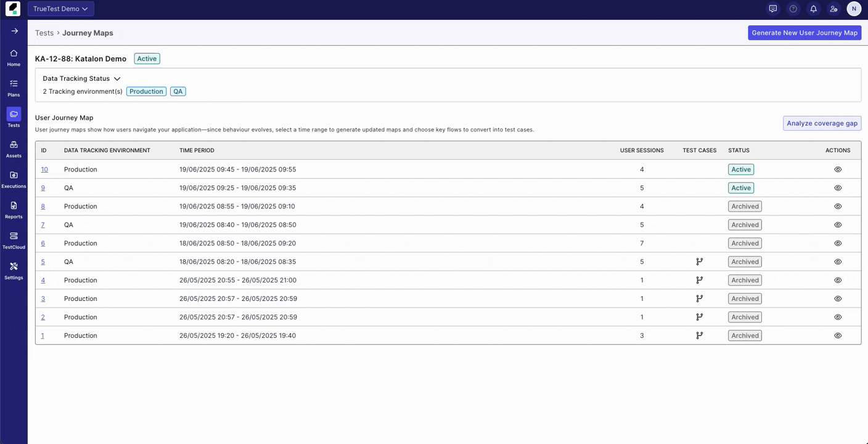Expand the sidebar with the arrow icon
Viewport: 868px width, 444px height.
coord(14,31)
